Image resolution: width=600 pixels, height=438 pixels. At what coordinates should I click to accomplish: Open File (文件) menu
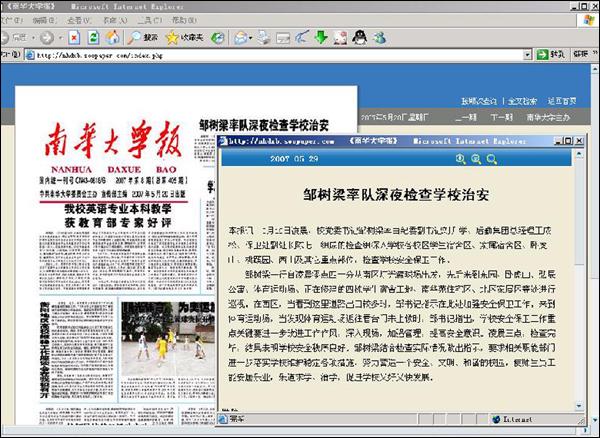pos(11,20)
